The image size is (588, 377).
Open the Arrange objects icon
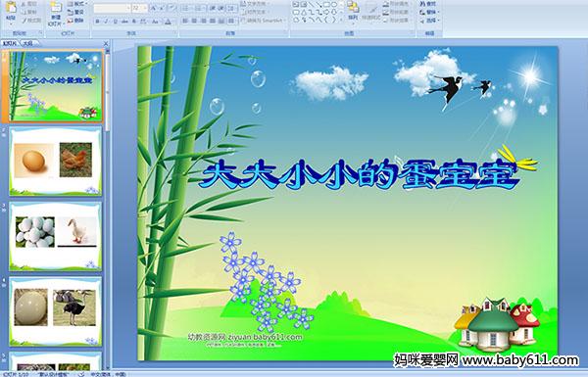click(353, 10)
